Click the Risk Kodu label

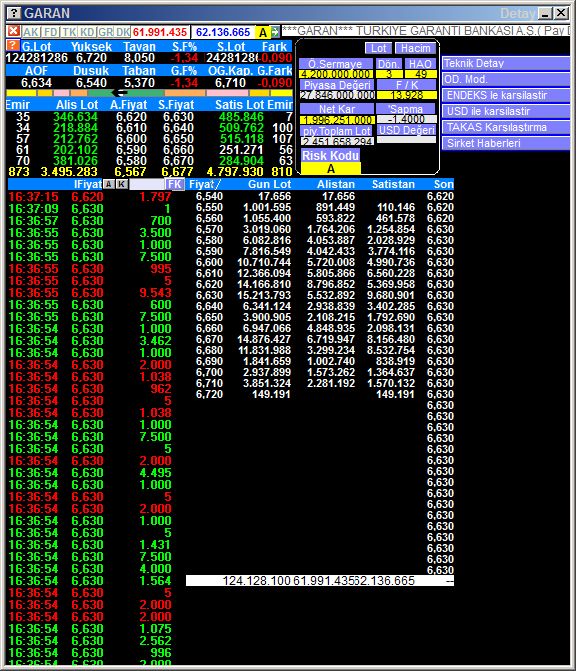330,155
